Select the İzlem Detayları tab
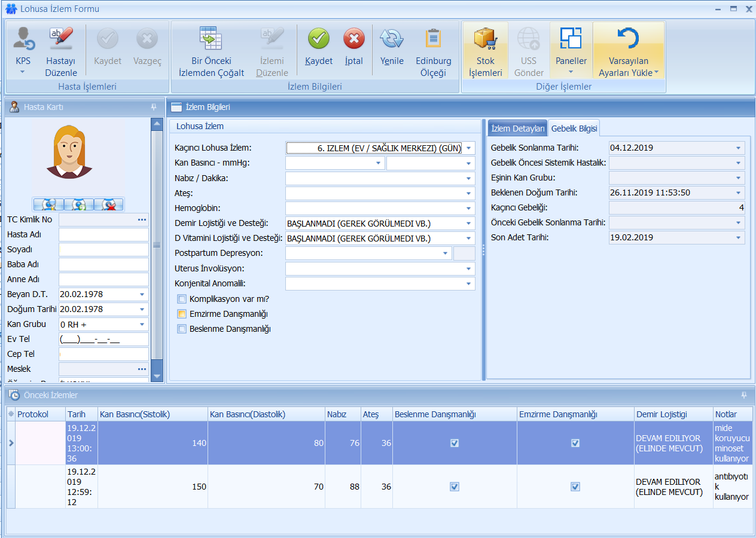This screenshot has height=538, width=756. [517, 129]
